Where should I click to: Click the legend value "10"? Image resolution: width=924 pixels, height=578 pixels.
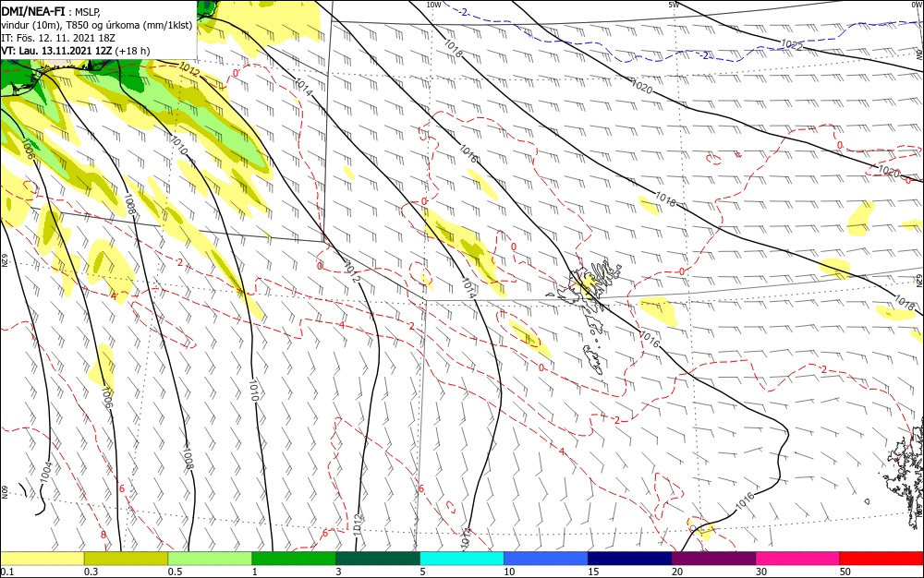509,572
